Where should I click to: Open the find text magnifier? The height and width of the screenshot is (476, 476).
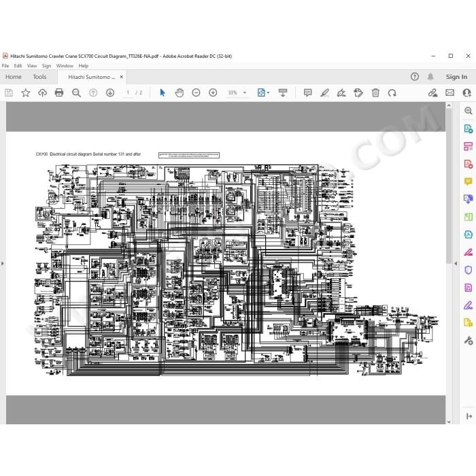coord(76,92)
